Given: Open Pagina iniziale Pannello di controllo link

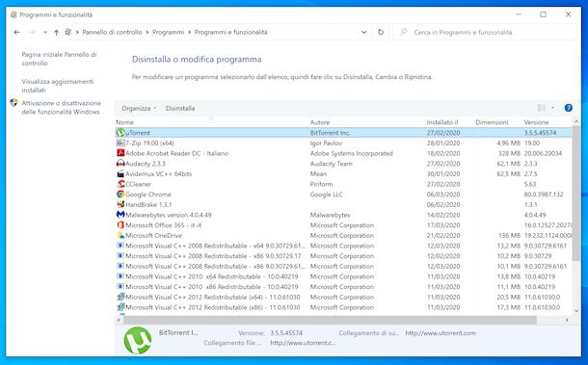Looking at the screenshot, I should (59, 59).
